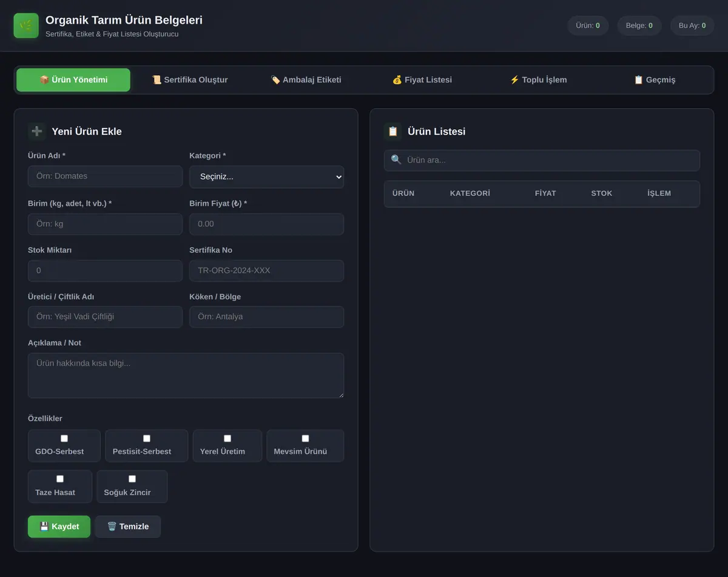The height and width of the screenshot is (577, 728).
Task: Open the Kategori dropdown
Action: pyautogui.click(x=267, y=177)
